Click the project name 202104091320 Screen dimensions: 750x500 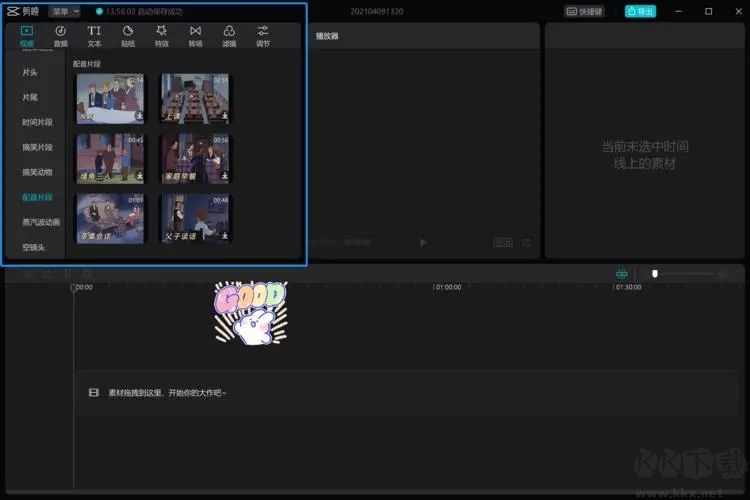click(377, 11)
